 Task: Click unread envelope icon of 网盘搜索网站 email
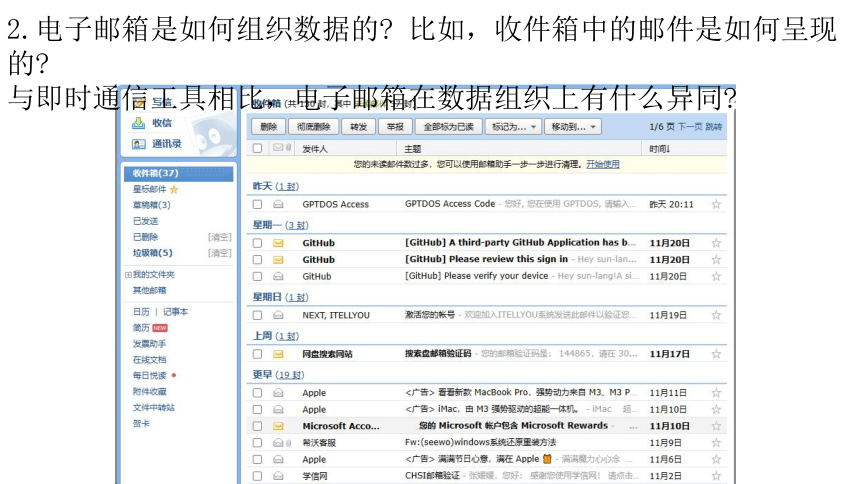[279, 354]
